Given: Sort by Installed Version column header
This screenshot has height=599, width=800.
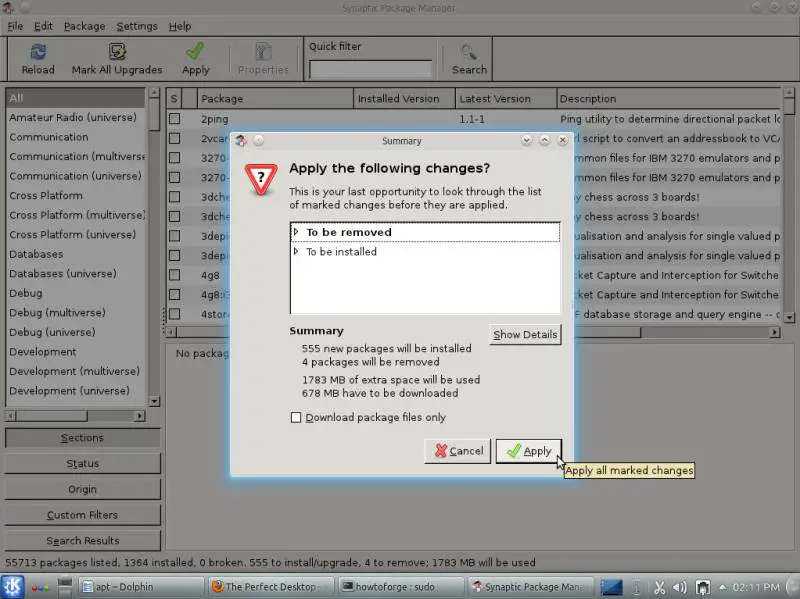Looking at the screenshot, I should 404,98.
